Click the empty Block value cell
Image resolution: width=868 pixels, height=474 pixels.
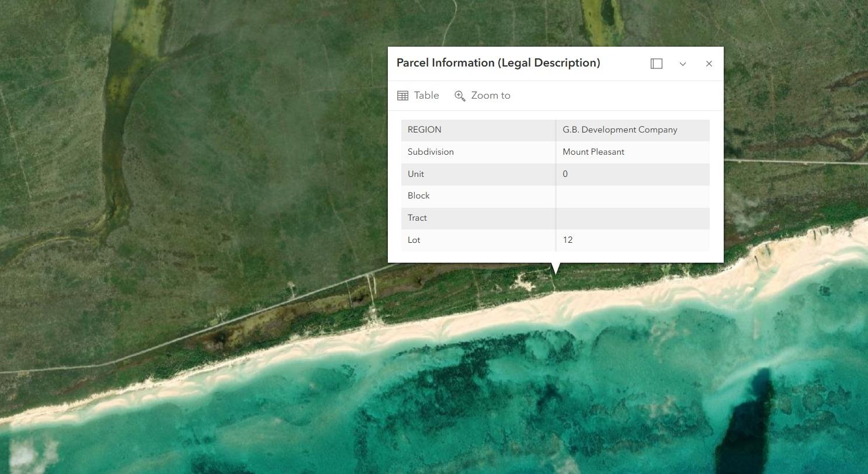point(632,196)
